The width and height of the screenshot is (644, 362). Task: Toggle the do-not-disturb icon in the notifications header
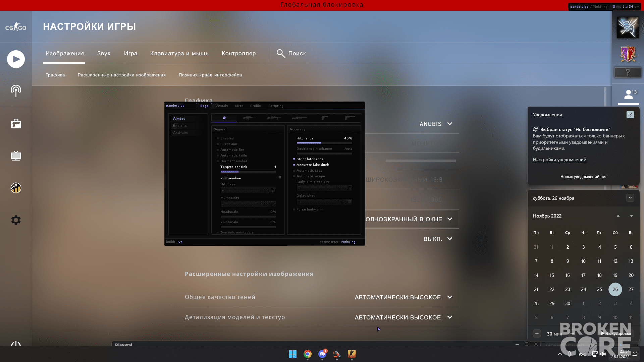630,115
